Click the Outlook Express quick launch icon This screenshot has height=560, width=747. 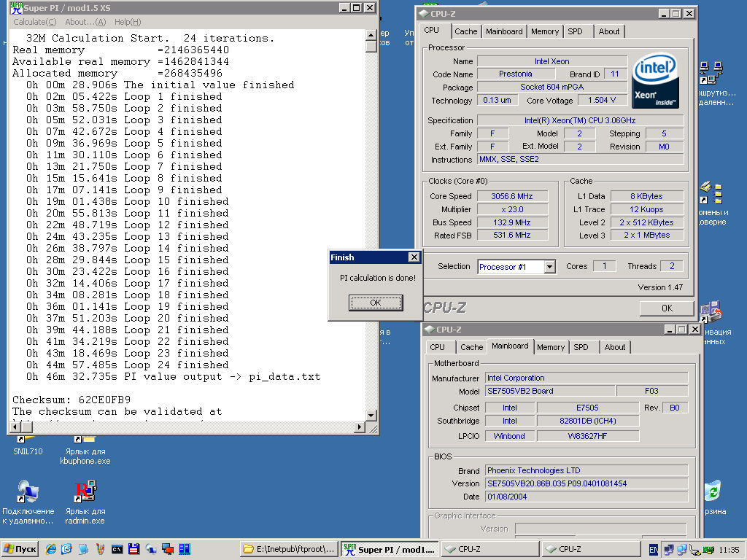[66, 549]
